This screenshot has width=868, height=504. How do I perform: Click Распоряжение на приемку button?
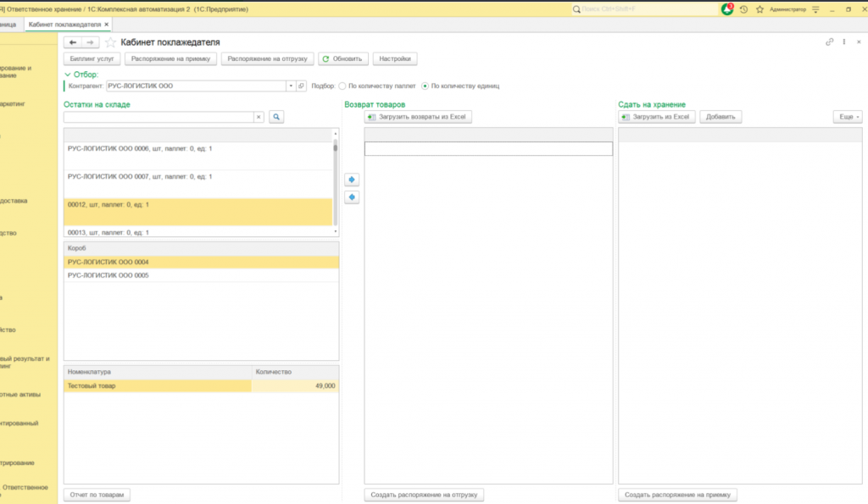(172, 59)
